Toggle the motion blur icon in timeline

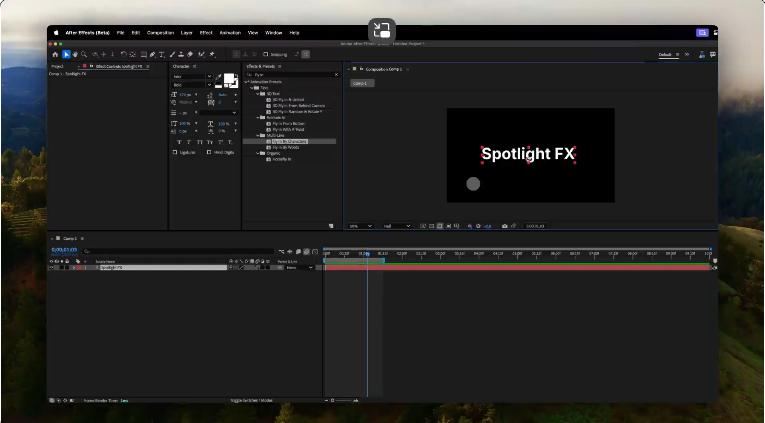click(x=306, y=252)
